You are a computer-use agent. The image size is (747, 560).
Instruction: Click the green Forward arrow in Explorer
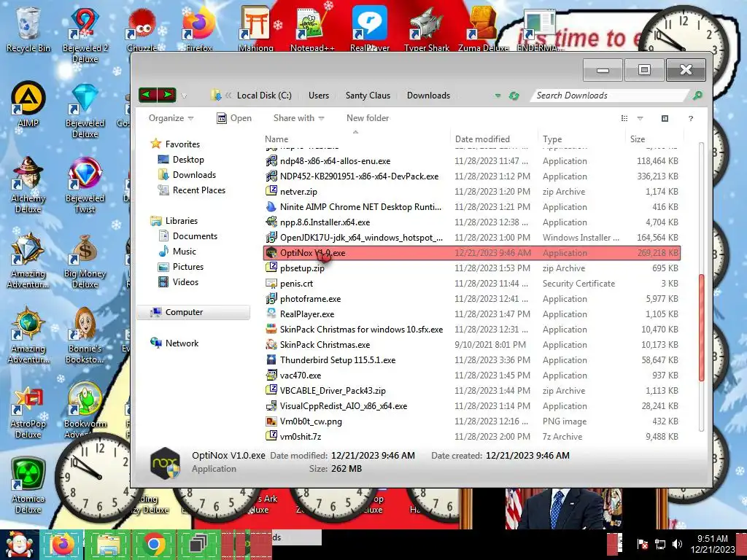(x=167, y=95)
